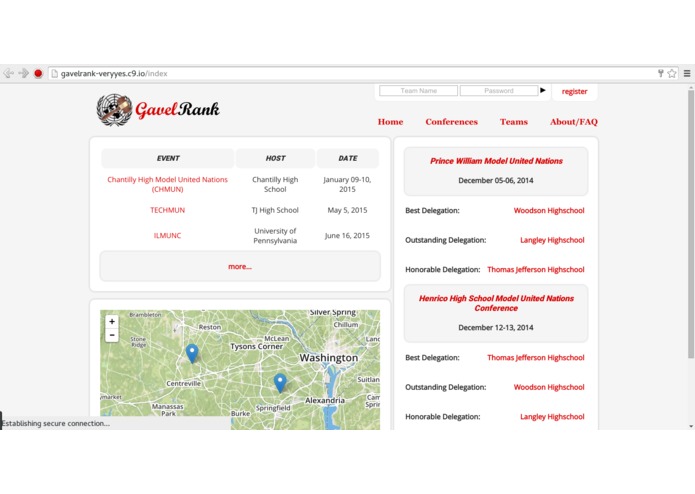The height and width of the screenshot is (494, 695).
Task: Click the browser forward arrow
Action: [23, 74]
